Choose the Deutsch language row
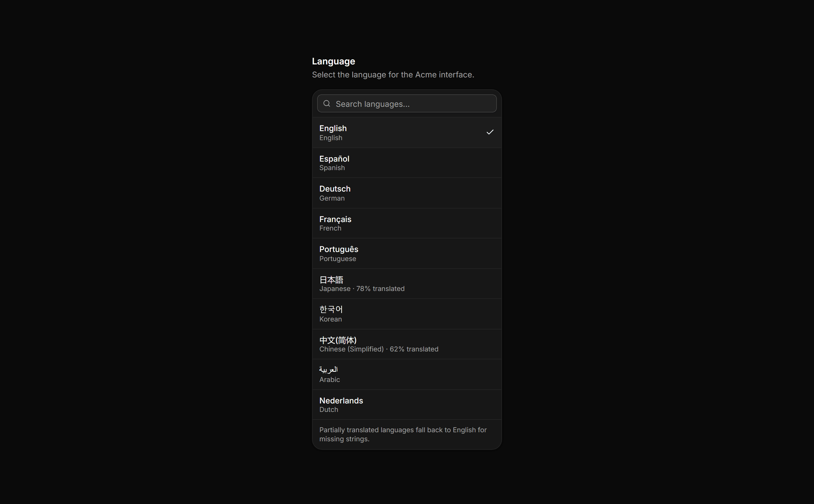814x504 pixels. [407, 193]
